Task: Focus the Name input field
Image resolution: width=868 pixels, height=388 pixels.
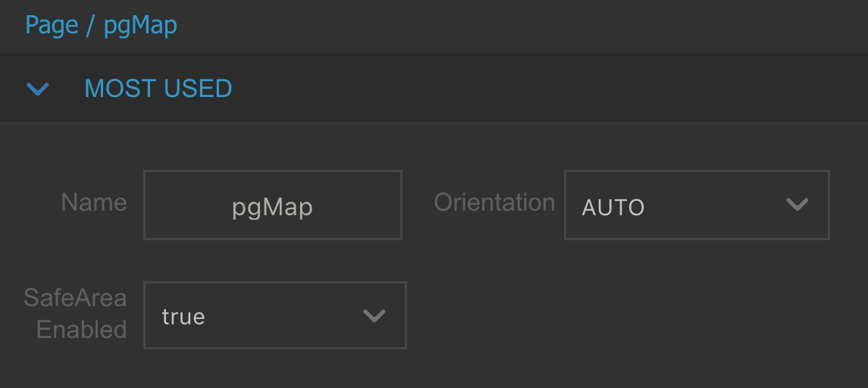Action: pos(272,205)
